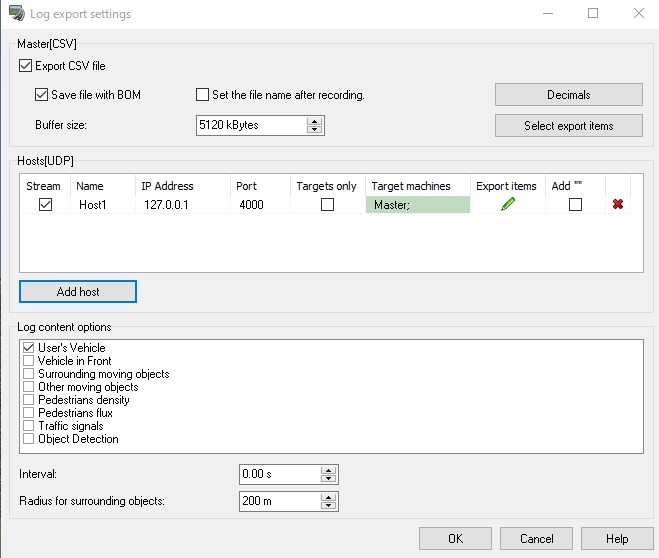659x558 pixels.
Task: Delete Host1 using the red X icon
Action: coord(618,204)
